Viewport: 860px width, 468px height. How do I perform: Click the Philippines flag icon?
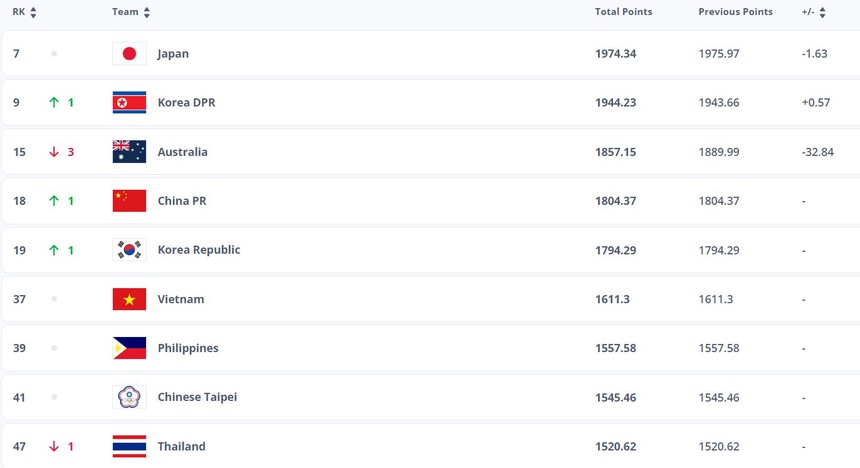pos(129,348)
